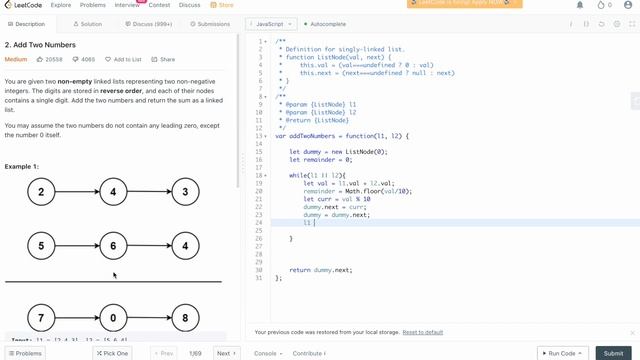Collapse function fold at line 13
The height and width of the screenshot is (360, 640).
tap(266, 136)
